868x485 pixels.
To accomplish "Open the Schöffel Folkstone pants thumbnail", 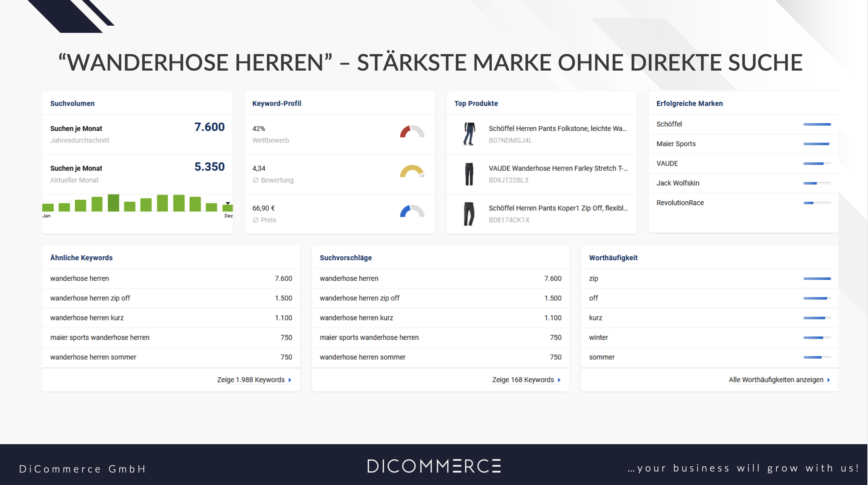I will click(x=469, y=134).
